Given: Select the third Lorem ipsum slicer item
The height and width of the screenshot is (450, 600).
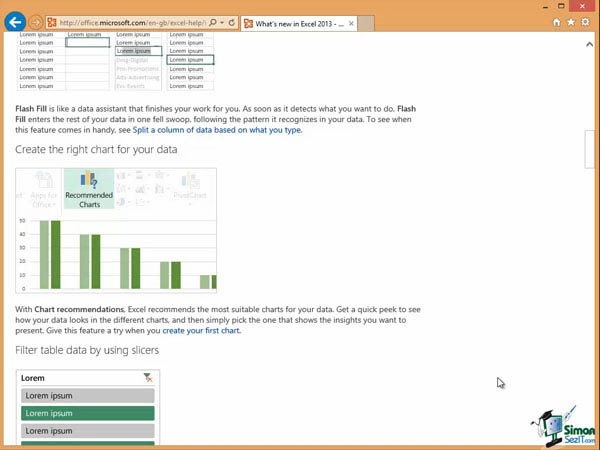Looking at the screenshot, I should click(x=88, y=431).
